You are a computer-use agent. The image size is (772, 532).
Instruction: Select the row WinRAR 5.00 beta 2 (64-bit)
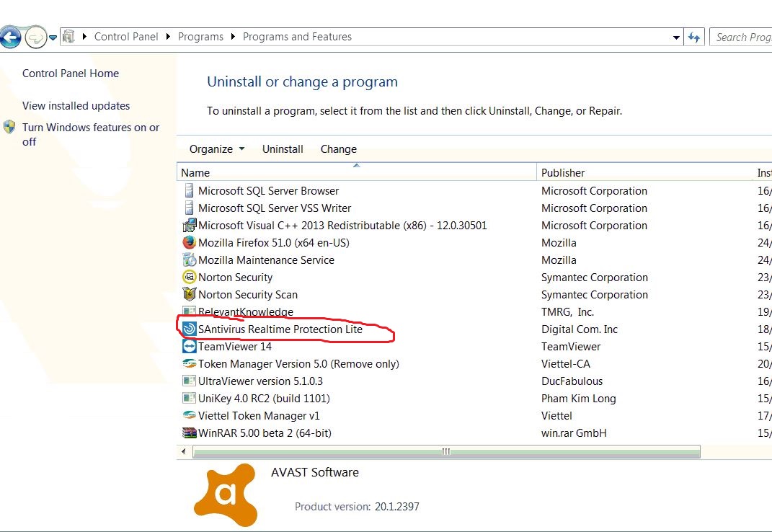[x=474, y=433]
